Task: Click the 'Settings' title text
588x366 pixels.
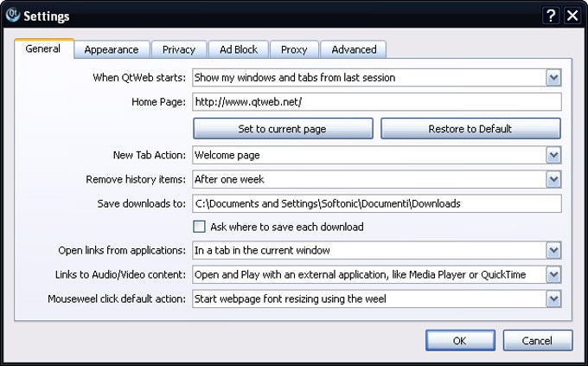Action: click(x=47, y=16)
